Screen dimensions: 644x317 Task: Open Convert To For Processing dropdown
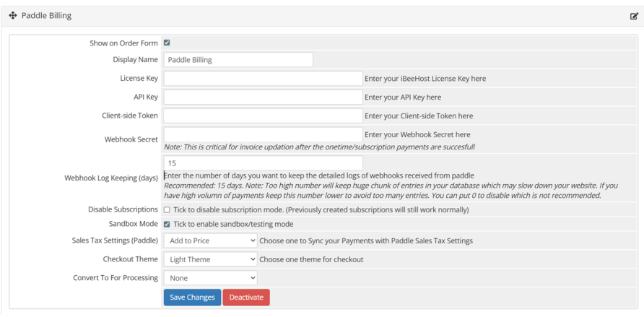210,278
